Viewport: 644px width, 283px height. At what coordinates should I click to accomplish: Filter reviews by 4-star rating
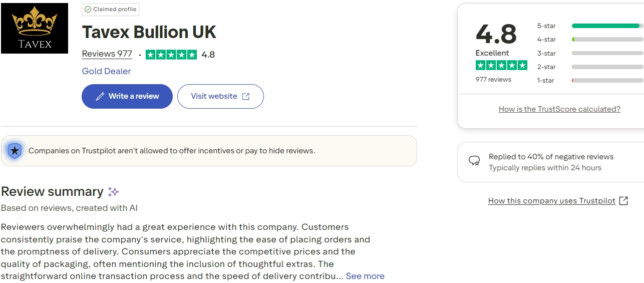[x=546, y=39]
